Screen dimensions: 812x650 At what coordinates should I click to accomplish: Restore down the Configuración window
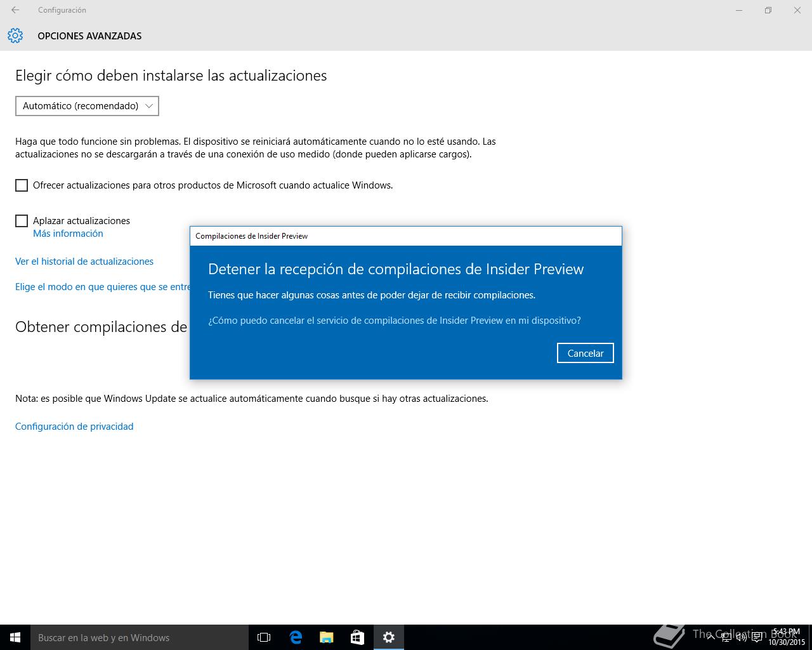click(x=768, y=10)
